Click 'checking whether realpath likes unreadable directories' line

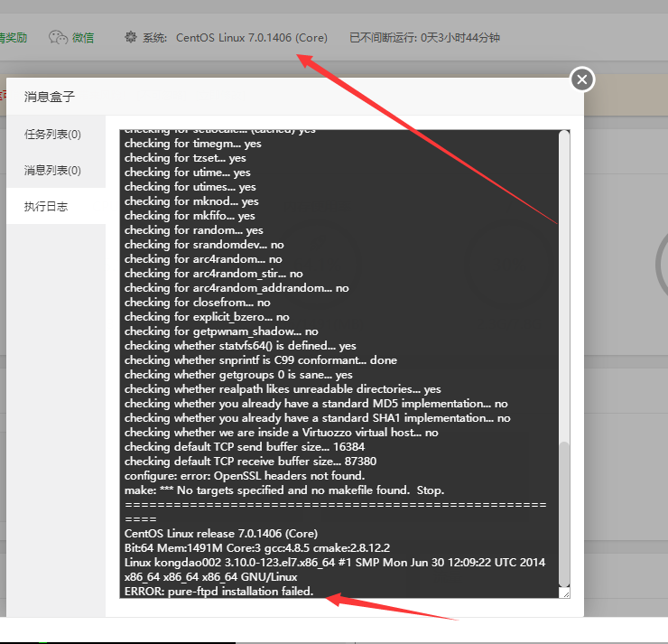coord(283,388)
